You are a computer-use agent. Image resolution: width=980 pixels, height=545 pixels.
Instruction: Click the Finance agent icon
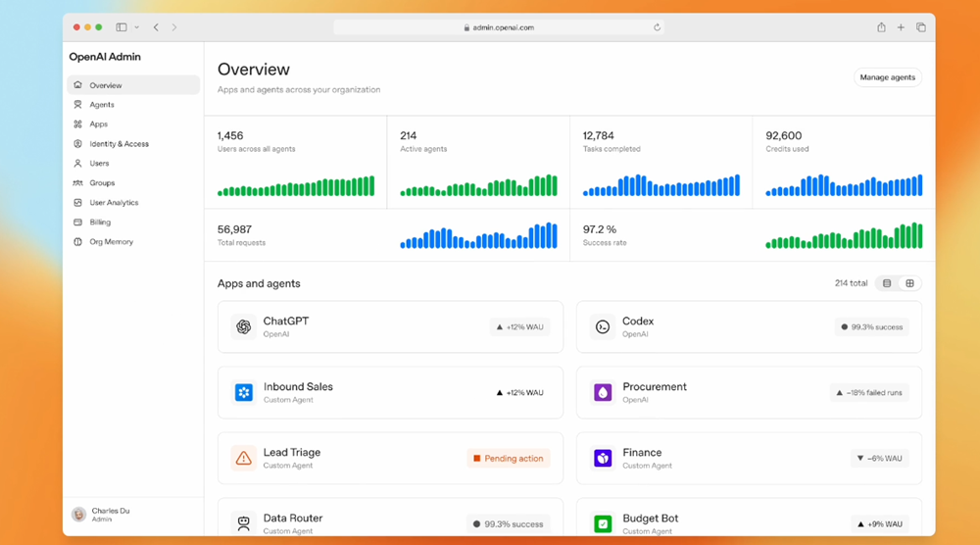click(x=603, y=458)
